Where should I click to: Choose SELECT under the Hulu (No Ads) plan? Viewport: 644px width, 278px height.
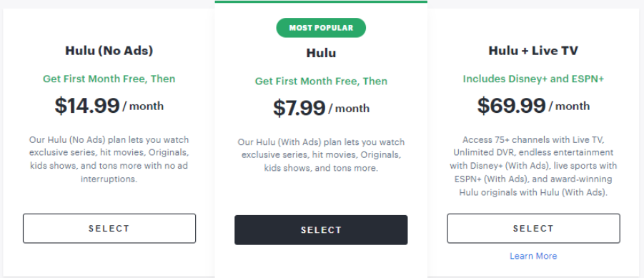click(x=109, y=228)
